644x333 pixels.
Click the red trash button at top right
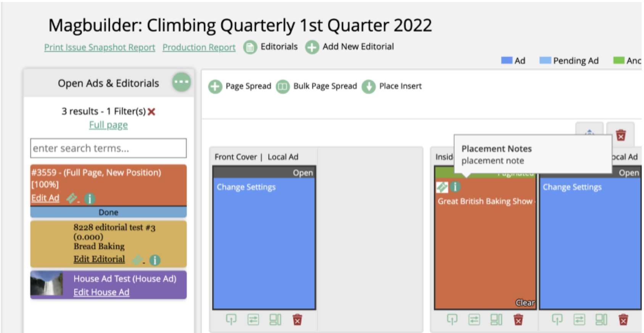(x=621, y=135)
